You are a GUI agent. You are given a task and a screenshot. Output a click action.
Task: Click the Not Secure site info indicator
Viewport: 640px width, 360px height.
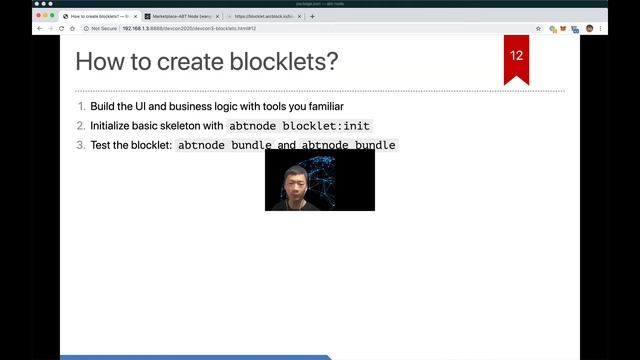point(100,29)
